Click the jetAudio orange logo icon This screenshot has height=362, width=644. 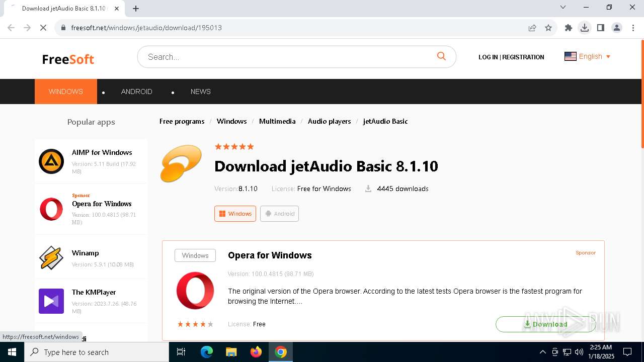click(181, 163)
